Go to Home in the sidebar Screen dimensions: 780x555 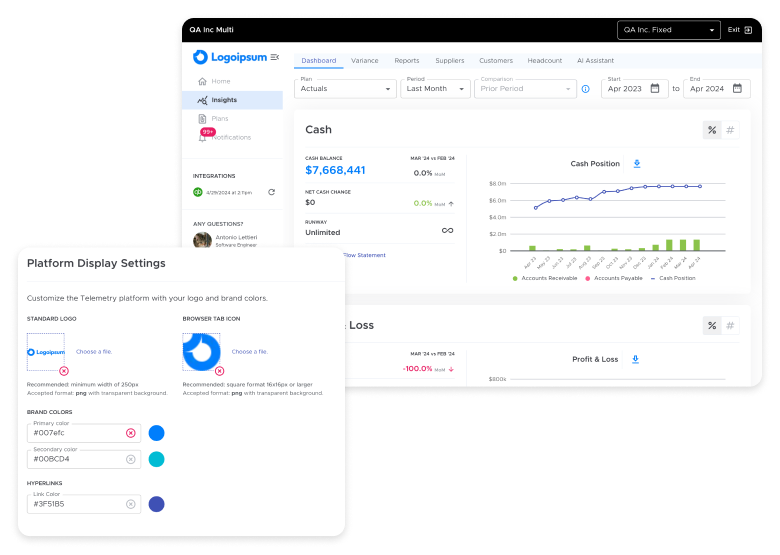(x=221, y=81)
